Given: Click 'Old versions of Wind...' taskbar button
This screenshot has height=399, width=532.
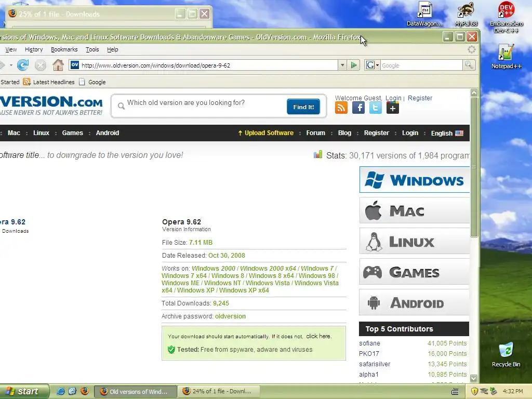Looking at the screenshot, I should 136,392.
